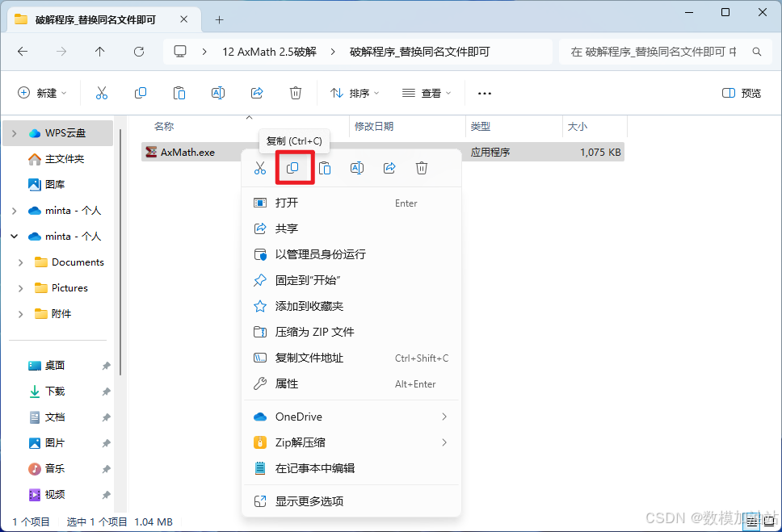Open 属性 (Properties) from context menu

351,384
